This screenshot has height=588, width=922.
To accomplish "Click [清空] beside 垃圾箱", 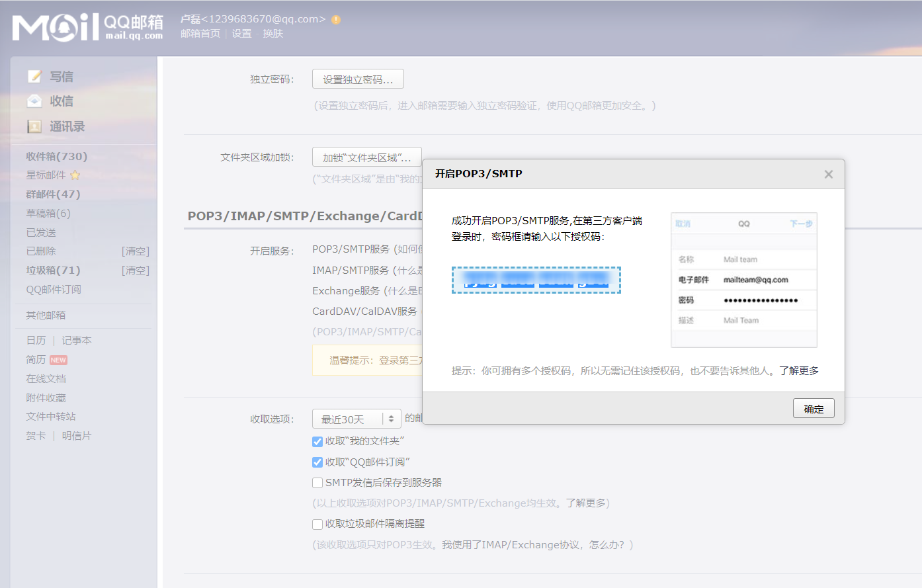I will pos(136,271).
